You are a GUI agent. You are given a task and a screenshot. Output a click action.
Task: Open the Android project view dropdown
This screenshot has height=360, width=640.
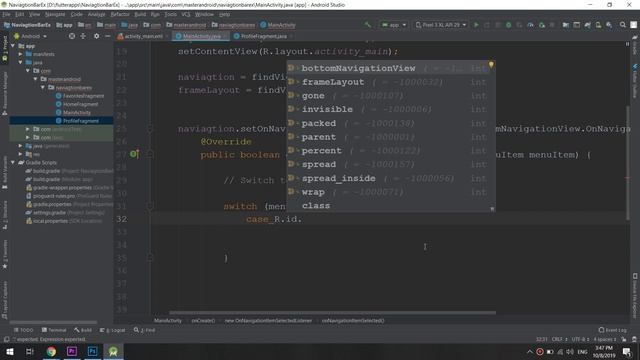31,36
